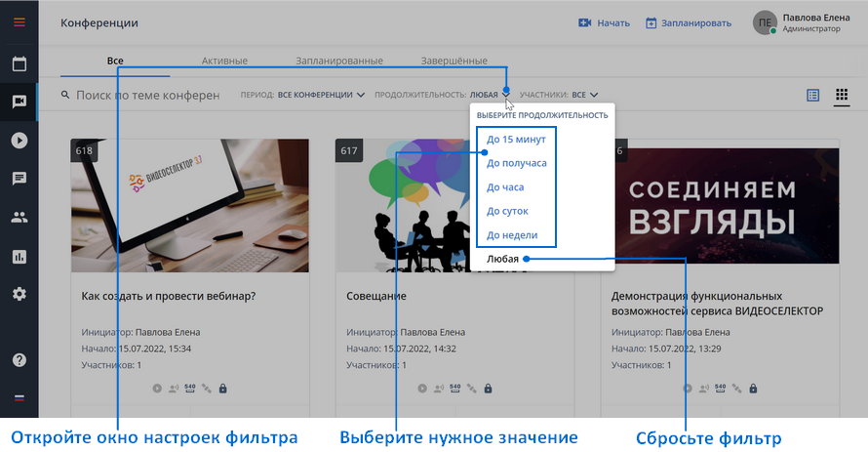Viewport: 868px width, 452px height.
Task: Collapse the Продолжительность filter dropdown
Action: pos(443,95)
